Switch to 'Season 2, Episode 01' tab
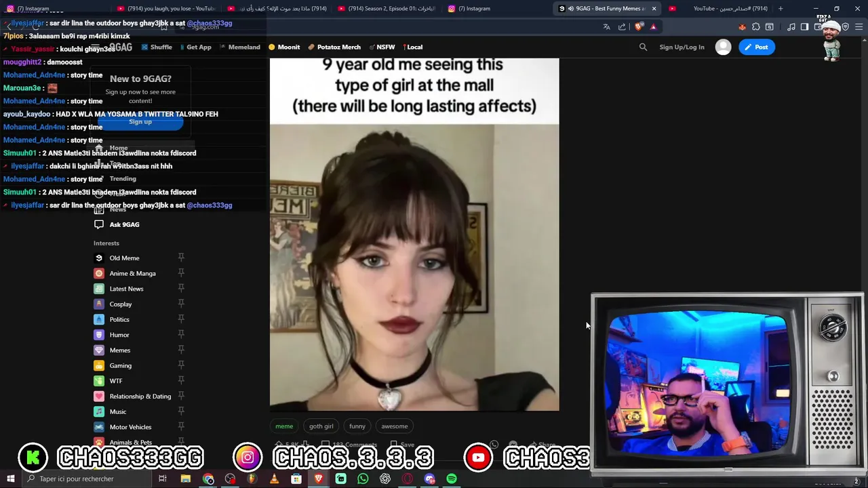The image size is (868, 488). pos(387,8)
